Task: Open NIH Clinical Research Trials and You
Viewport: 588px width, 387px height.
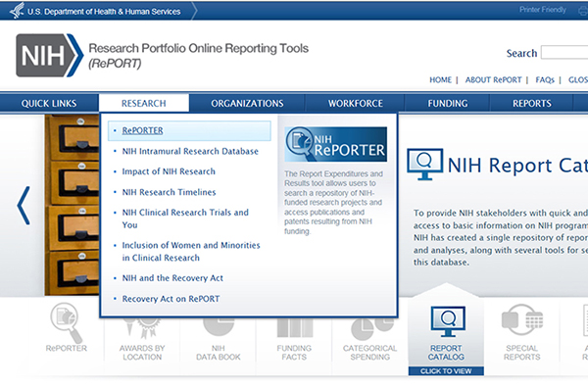Action: pos(185,218)
